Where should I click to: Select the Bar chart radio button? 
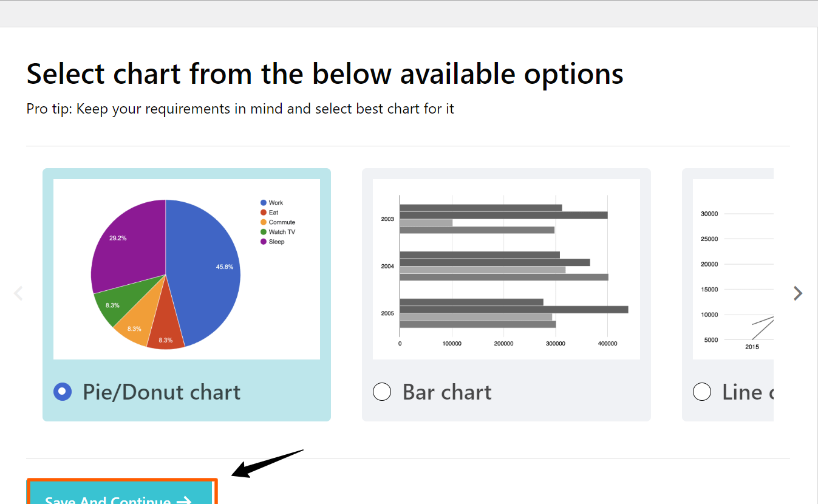click(x=382, y=392)
